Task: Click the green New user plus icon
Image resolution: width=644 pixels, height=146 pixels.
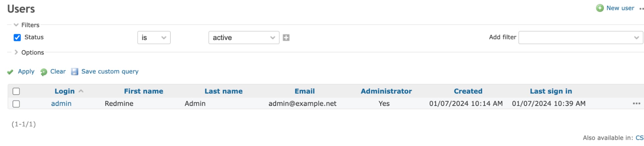Action: pyautogui.click(x=600, y=8)
